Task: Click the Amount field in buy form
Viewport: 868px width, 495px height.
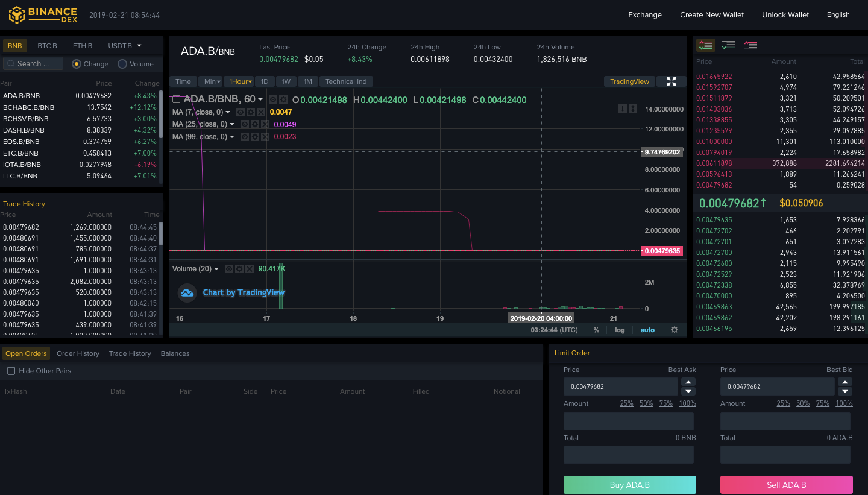Action: coord(628,421)
